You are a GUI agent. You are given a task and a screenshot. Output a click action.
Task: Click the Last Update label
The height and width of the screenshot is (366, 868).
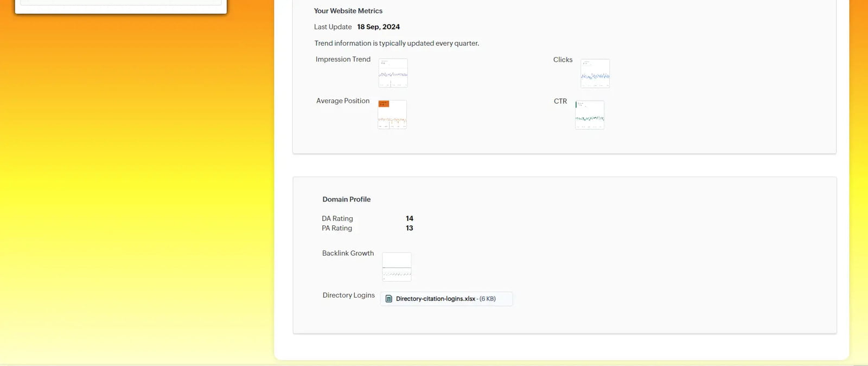point(333,27)
